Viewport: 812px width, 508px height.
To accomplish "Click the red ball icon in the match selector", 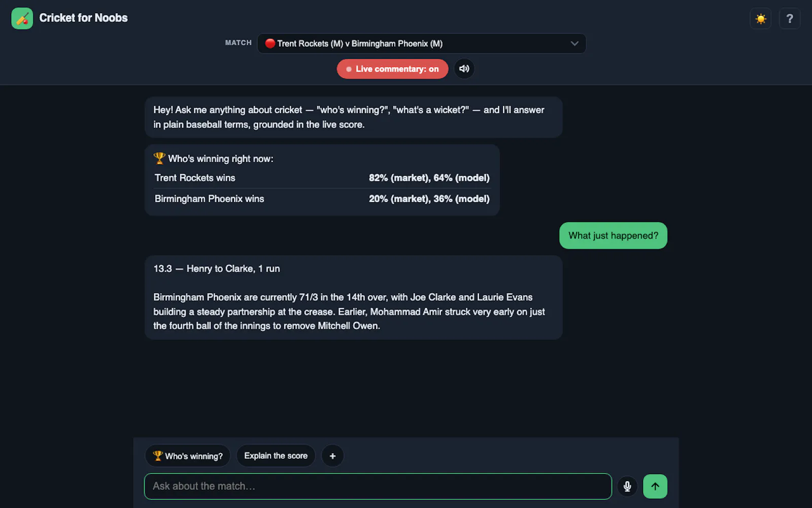I will click(270, 44).
